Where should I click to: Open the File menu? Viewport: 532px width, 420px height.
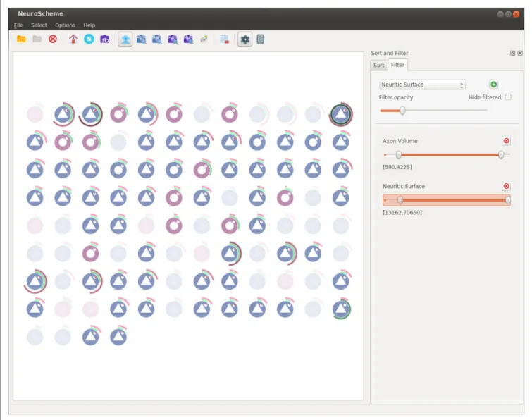tap(18, 25)
